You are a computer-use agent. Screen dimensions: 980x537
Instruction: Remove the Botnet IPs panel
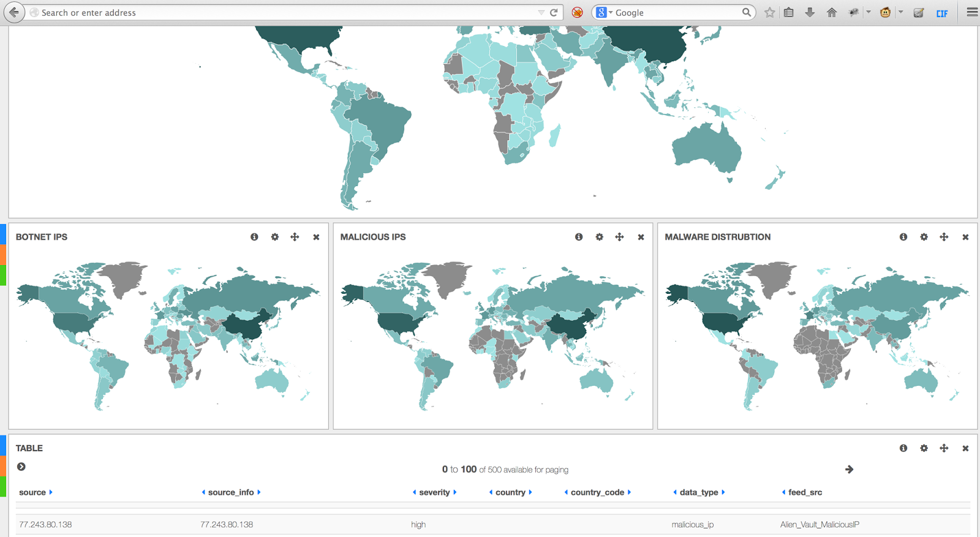pos(316,237)
